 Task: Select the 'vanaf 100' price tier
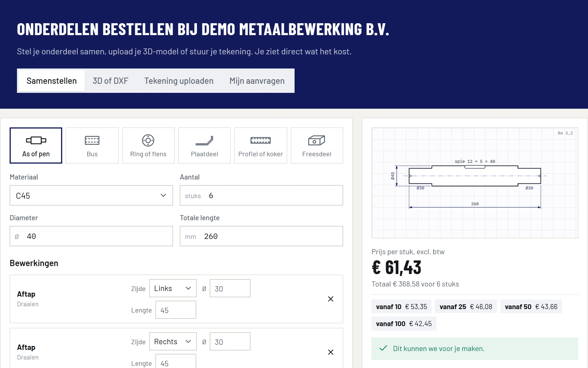point(404,324)
